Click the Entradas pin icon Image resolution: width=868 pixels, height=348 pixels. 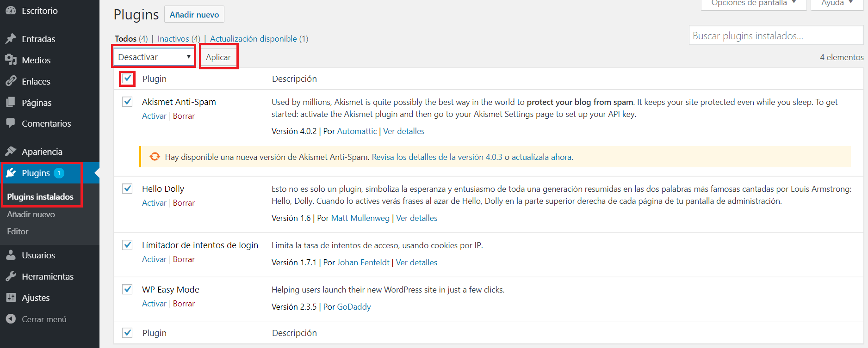click(x=11, y=39)
